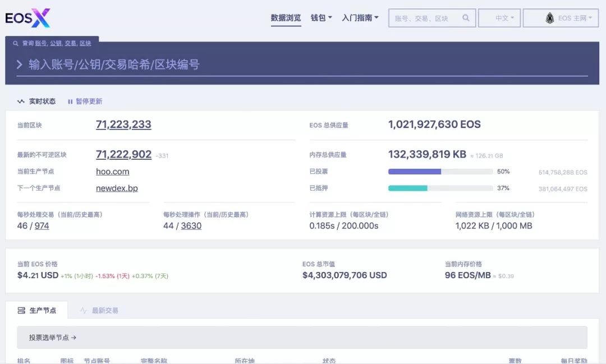The width and height of the screenshot is (606, 364).
Task: Click the 132,339,819 KB RAM value
Action: pyautogui.click(x=427, y=155)
